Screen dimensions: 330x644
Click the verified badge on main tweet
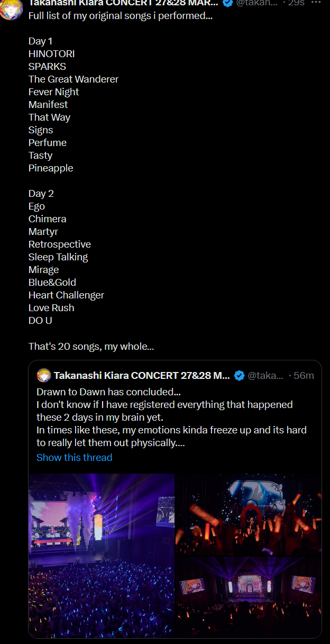coord(228,3)
